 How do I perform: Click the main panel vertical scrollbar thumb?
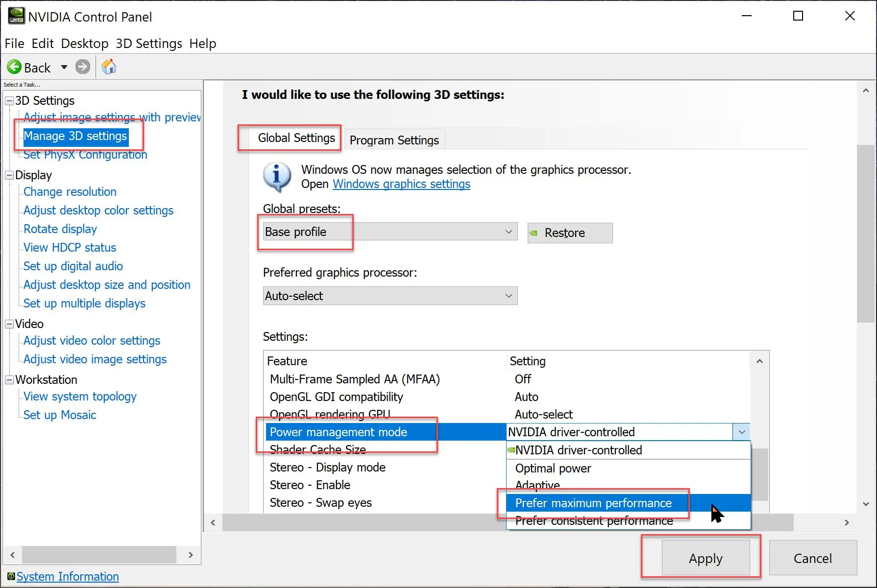(866, 234)
